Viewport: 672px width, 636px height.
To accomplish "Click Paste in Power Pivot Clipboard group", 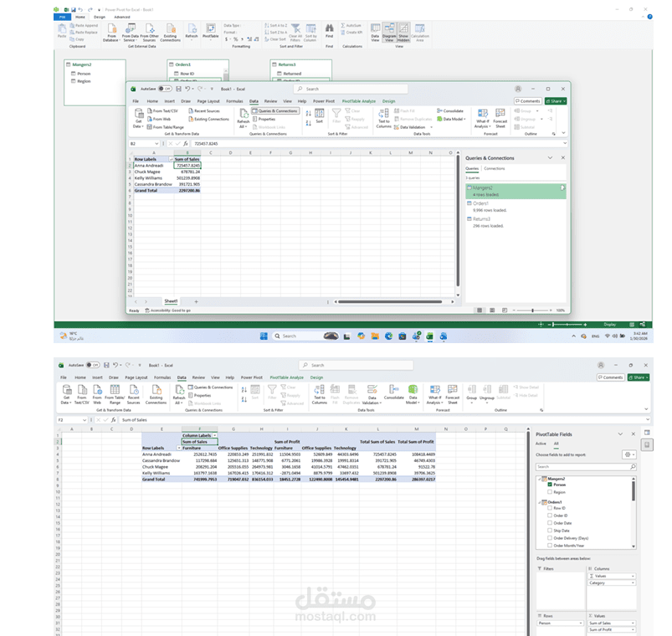I will click(x=62, y=31).
